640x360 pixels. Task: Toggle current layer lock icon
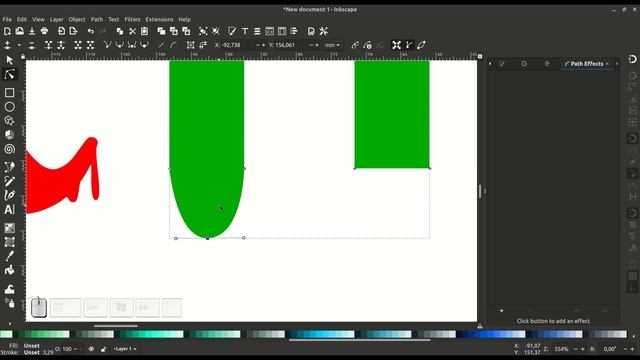(x=103, y=349)
